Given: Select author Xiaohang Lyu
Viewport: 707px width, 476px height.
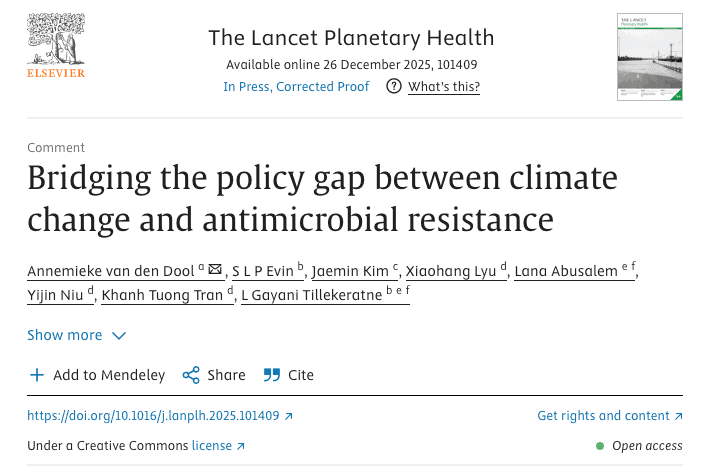Looking at the screenshot, I should [456, 271].
